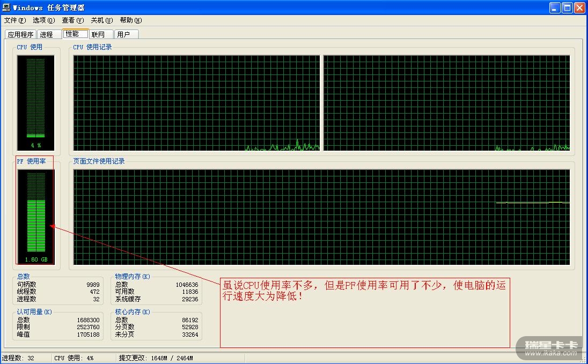The width and height of the screenshot is (588, 364).
Task: Open the 选项(O) menu
Action: tap(43, 20)
